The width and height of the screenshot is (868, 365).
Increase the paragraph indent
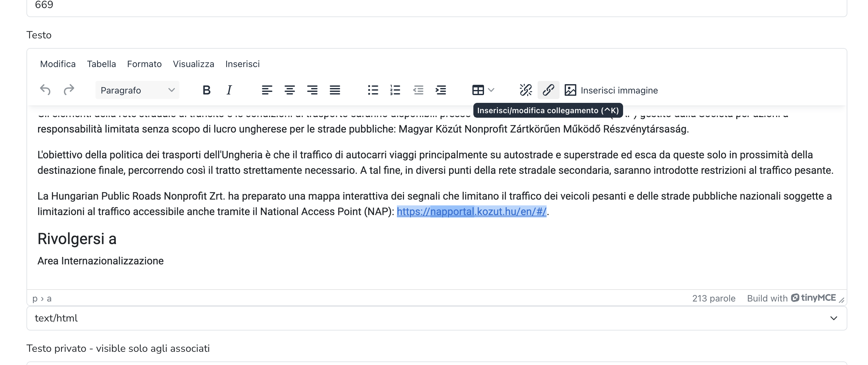point(440,90)
